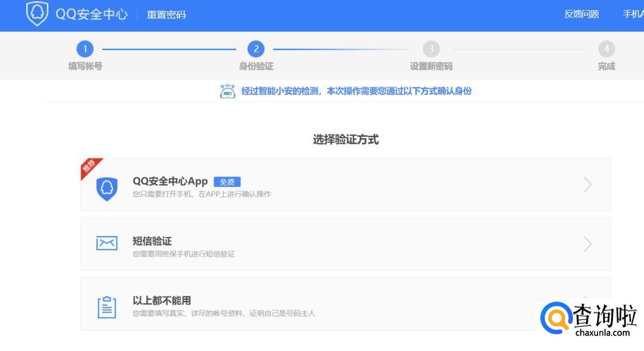Click the 身份验证 step label
The height and width of the screenshot is (351, 644).
coord(256,66)
